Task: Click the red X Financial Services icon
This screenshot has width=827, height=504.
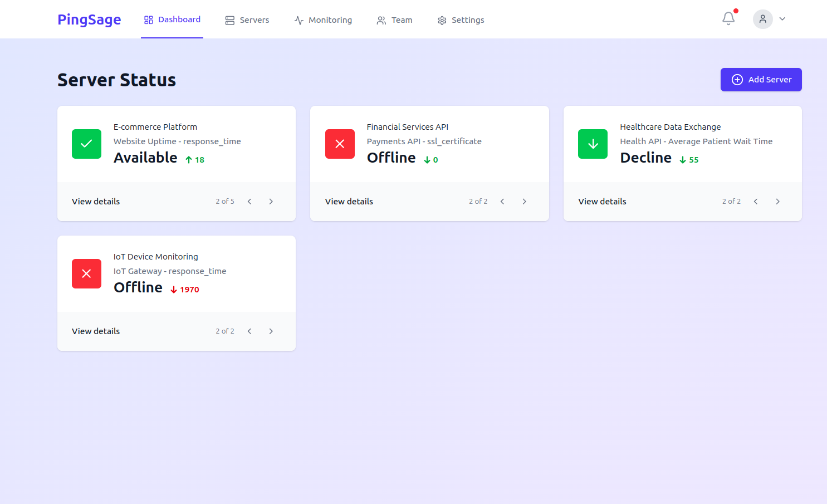Action: [x=340, y=144]
